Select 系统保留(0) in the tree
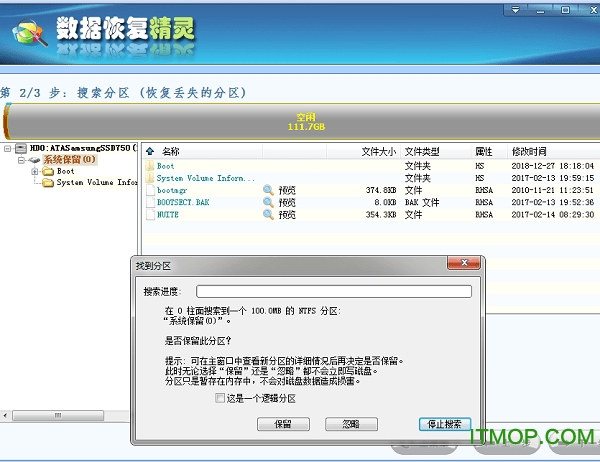The width and height of the screenshot is (600, 462). click(69, 160)
